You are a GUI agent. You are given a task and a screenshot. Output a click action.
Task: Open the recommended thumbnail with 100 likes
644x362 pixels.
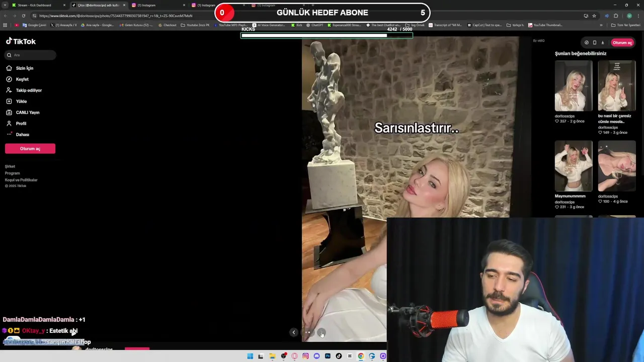(x=617, y=166)
